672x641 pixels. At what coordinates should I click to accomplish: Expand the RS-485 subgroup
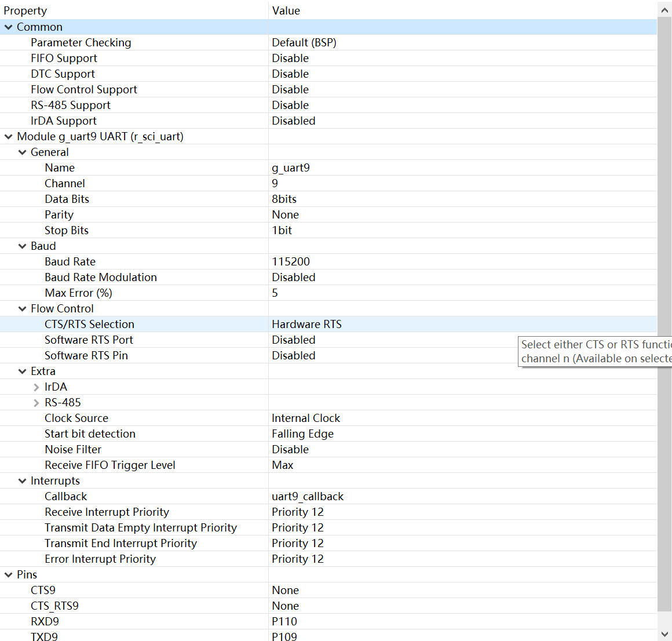[36, 403]
